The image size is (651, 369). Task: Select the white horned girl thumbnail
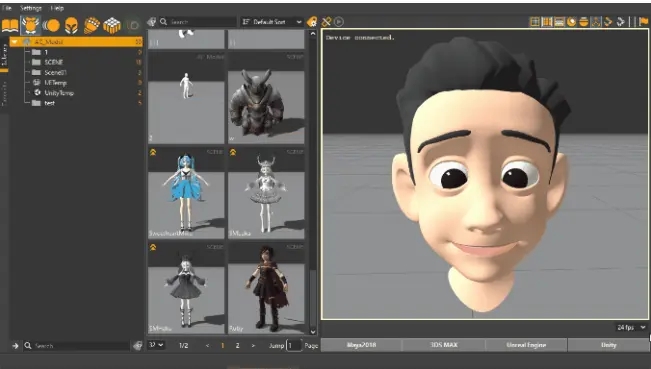point(266,193)
